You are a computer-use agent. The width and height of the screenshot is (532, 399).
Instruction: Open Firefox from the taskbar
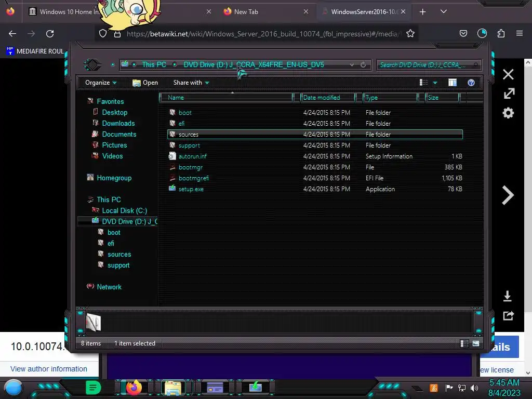click(134, 387)
